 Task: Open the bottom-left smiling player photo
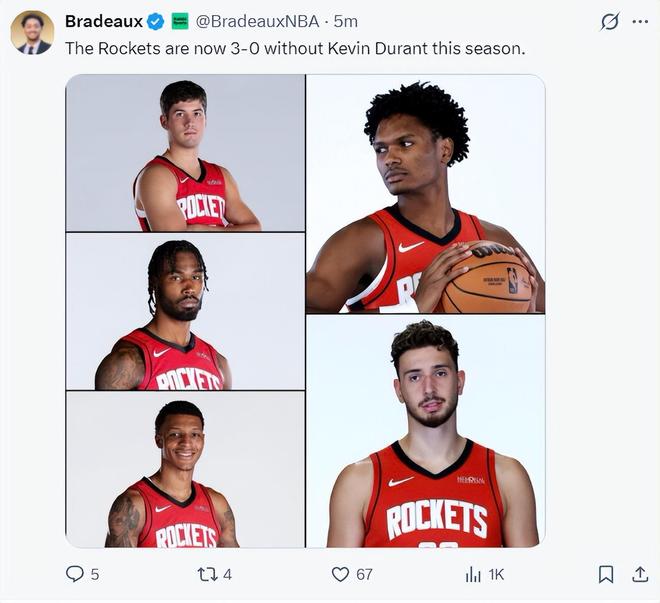[x=185, y=470]
